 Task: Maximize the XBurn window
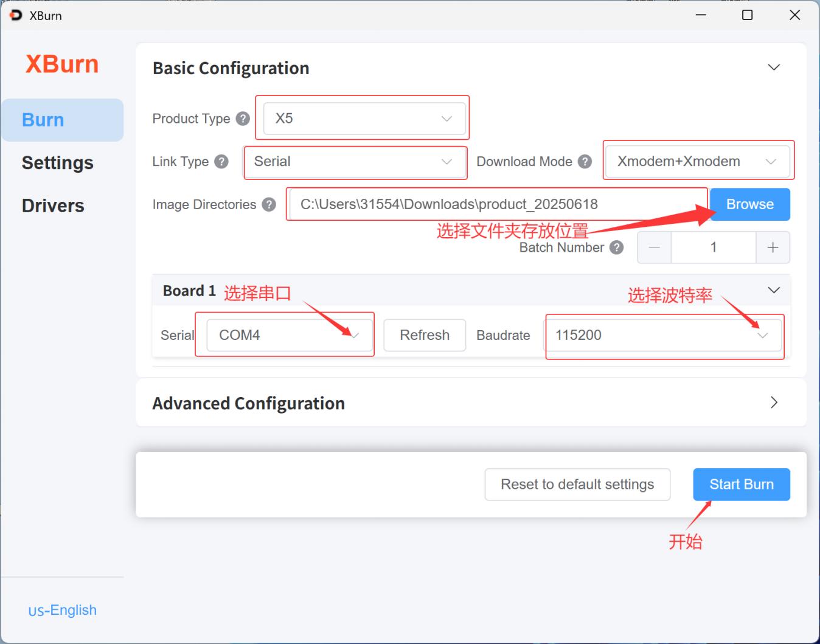(748, 15)
